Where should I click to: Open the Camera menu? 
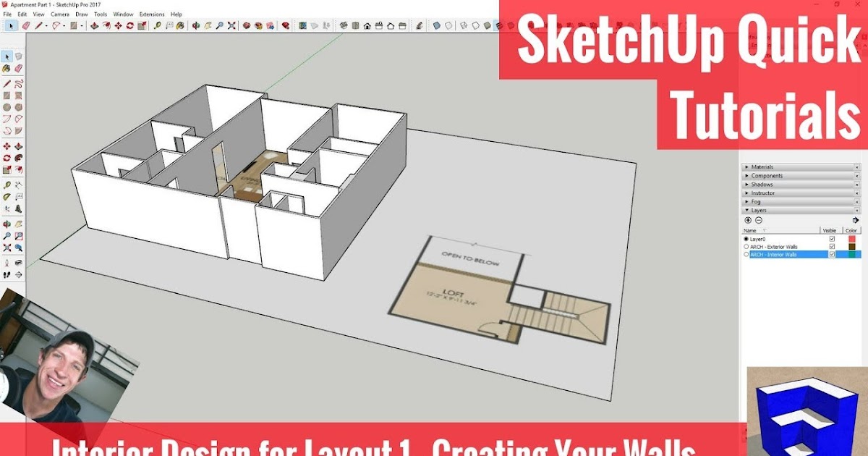60,14
